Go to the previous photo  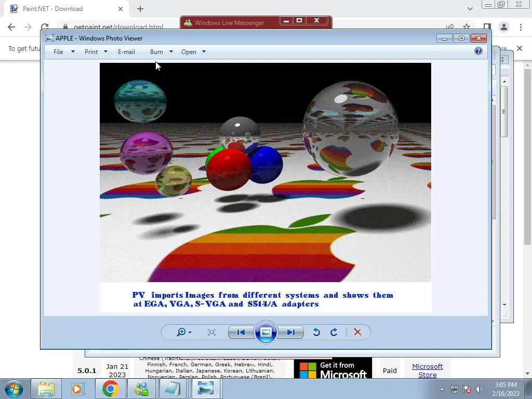(241, 332)
